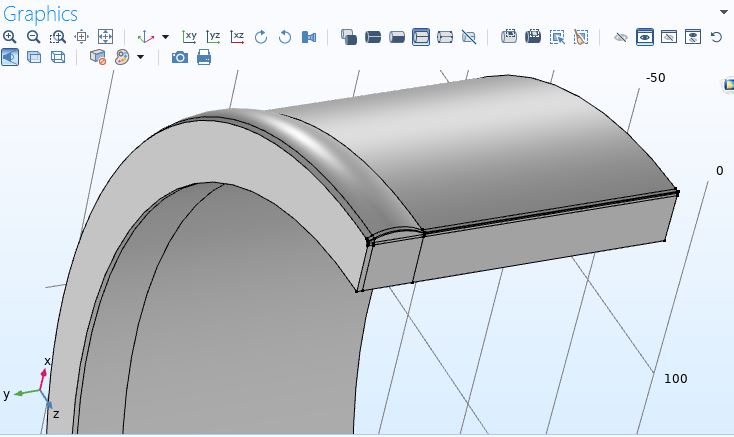Open the Go to Default View dropdown arrow

pyautogui.click(x=165, y=37)
